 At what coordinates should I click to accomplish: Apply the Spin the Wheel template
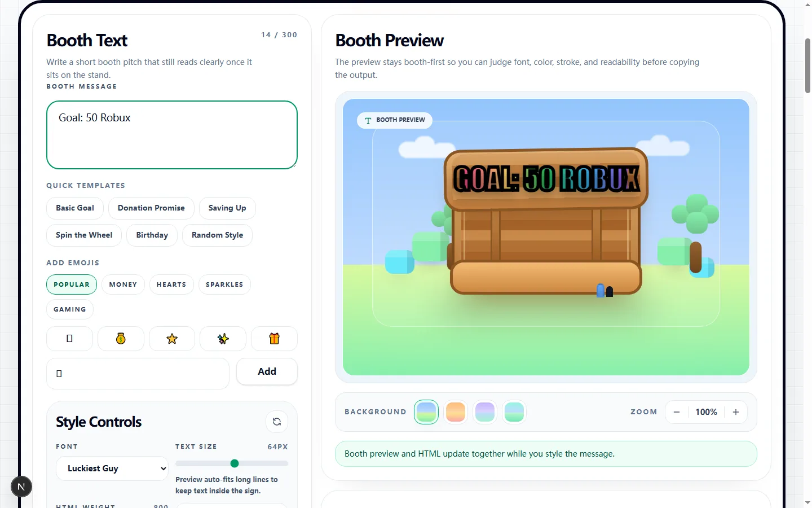coord(84,235)
